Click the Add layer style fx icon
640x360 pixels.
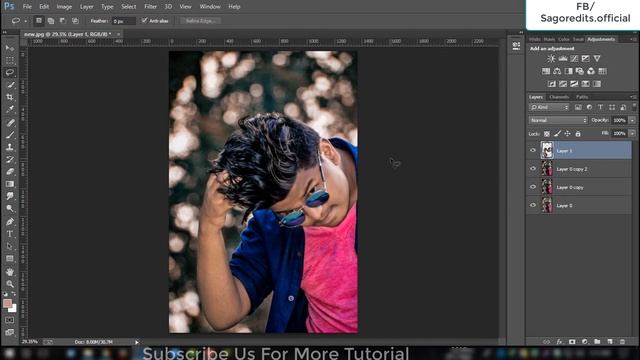point(560,342)
